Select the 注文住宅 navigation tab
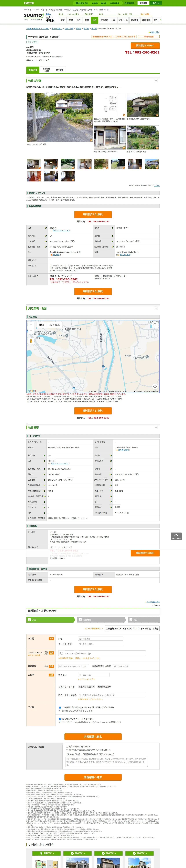This screenshot has width=186, height=868. pyautogui.click(x=104, y=20)
